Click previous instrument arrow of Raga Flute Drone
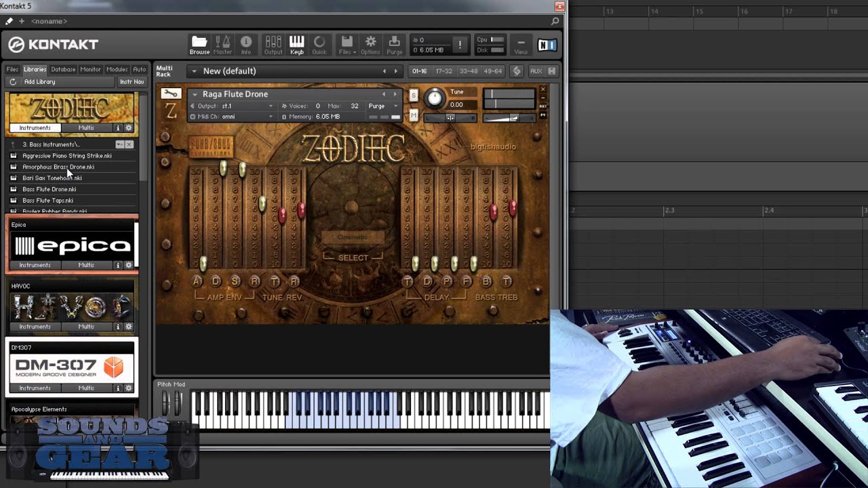868x488 pixels. point(384,94)
